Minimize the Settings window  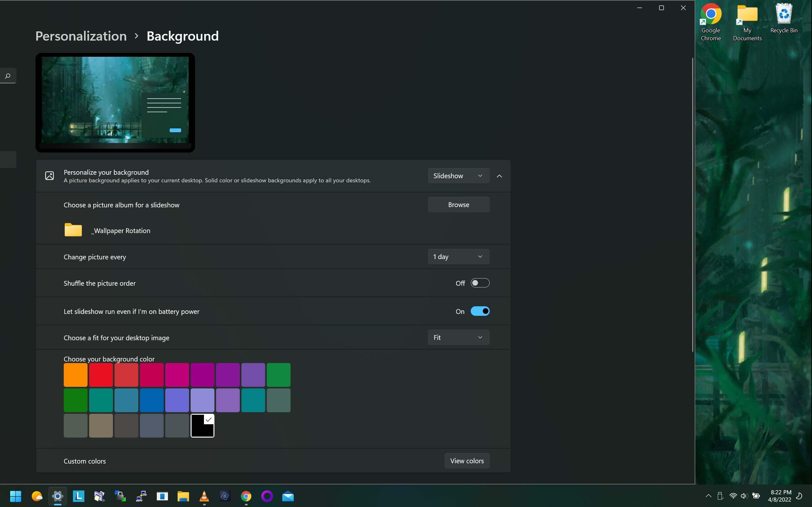click(639, 8)
